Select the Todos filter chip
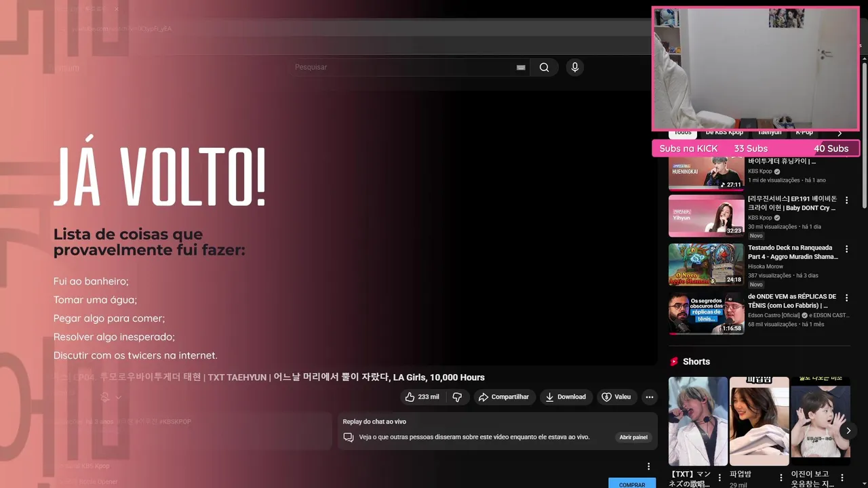The width and height of the screenshot is (868, 488). [683, 134]
